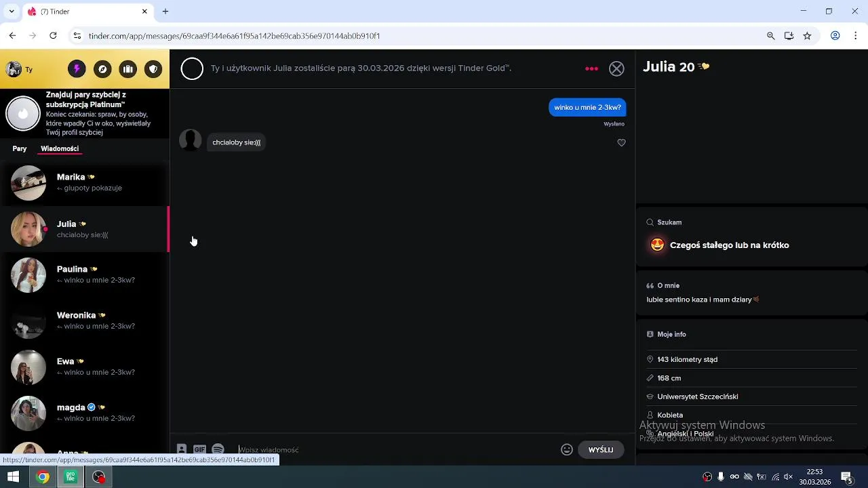This screenshot has height=488, width=868.
Task: Send message with WYŚLIJ button
Action: (601, 449)
